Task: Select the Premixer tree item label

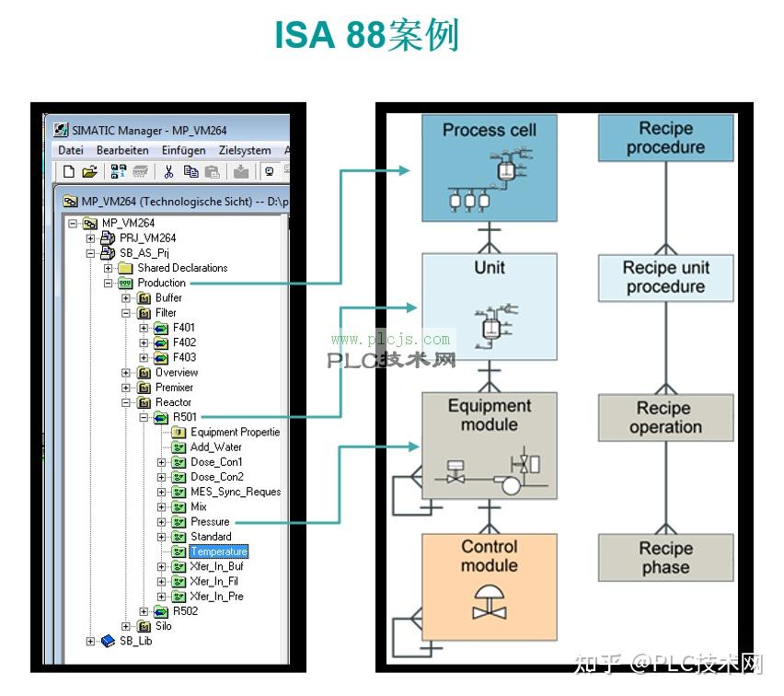Action: point(174,388)
